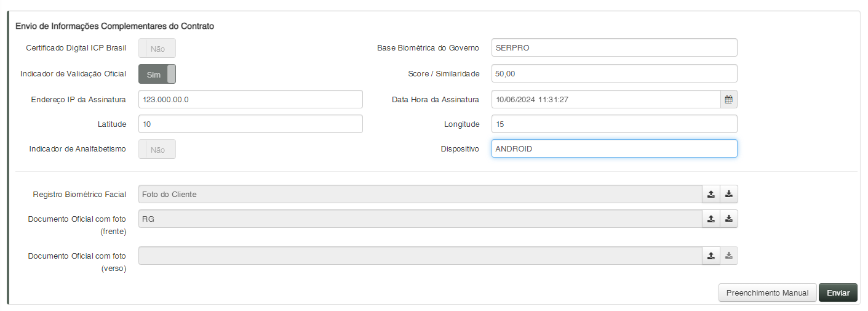
Task: Upload Documento Oficial com foto (frente)
Action: 711,219
